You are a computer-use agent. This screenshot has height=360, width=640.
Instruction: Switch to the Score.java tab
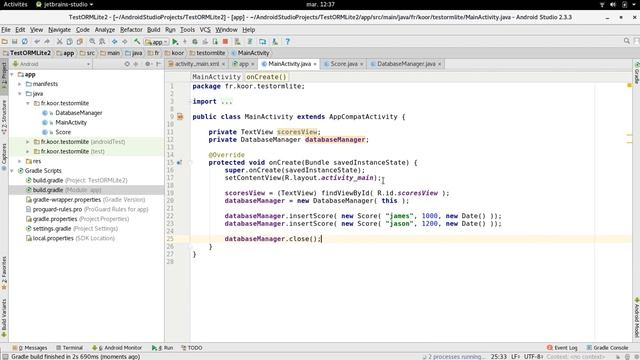pos(344,64)
